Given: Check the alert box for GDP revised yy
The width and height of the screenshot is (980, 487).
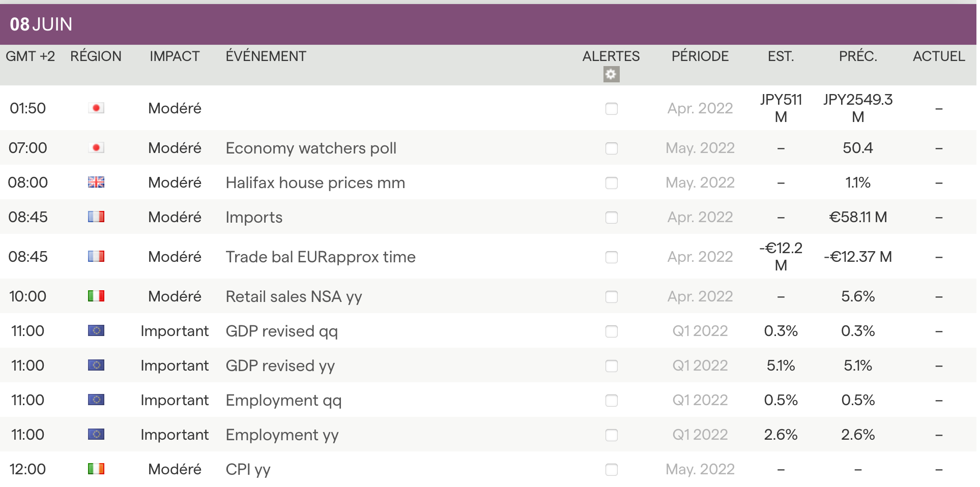Looking at the screenshot, I should [x=611, y=366].
